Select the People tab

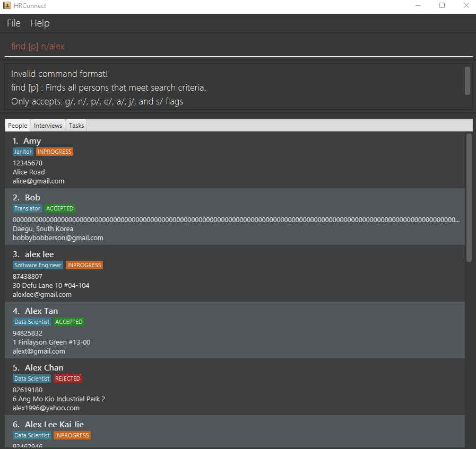tap(18, 126)
